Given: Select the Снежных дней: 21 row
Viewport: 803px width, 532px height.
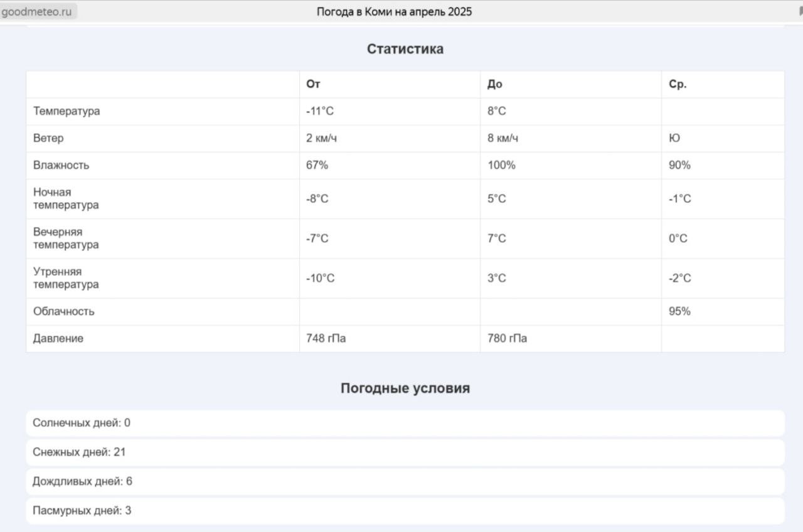Looking at the screenshot, I should (79, 452).
